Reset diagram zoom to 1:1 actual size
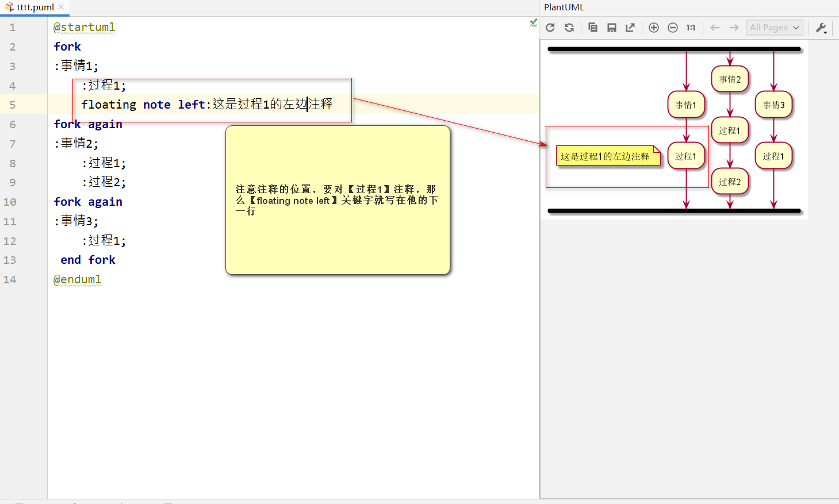This screenshot has height=504, width=839. pyautogui.click(x=691, y=27)
